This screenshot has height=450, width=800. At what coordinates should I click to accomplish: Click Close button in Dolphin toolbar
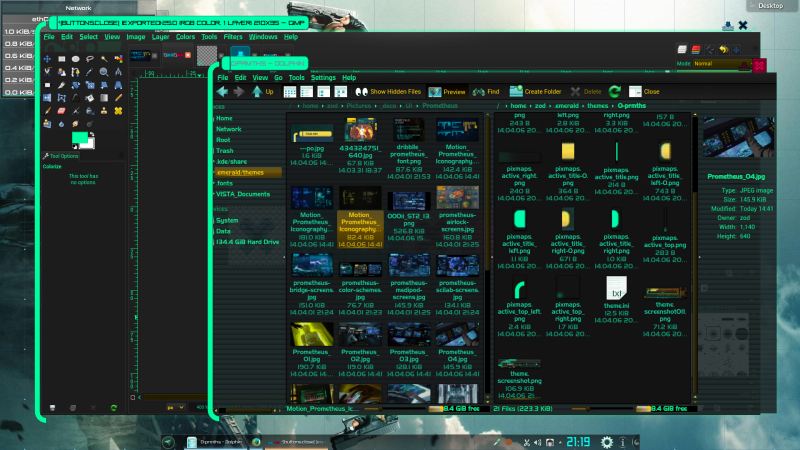click(x=644, y=92)
